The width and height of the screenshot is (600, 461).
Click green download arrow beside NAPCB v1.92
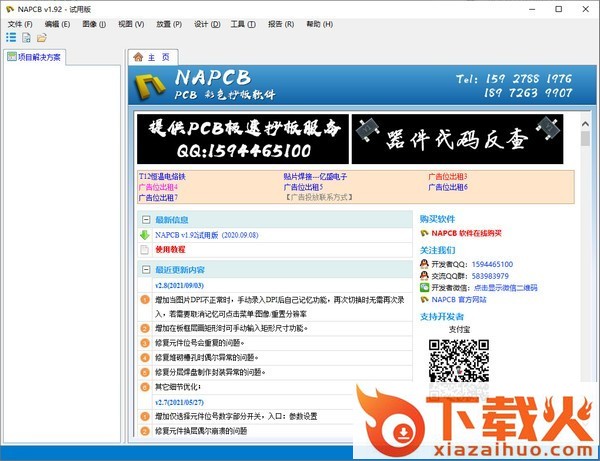(x=145, y=235)
